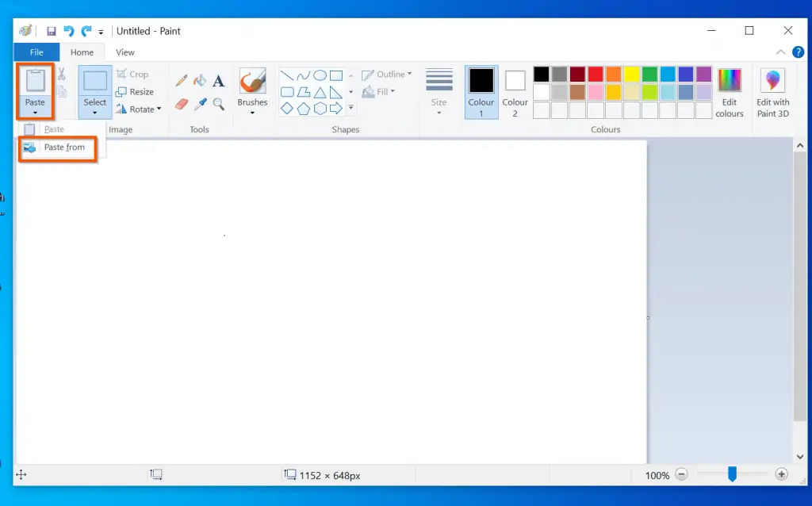
Task: Open Edit with Paint 3D
Action: click(772, 92)
